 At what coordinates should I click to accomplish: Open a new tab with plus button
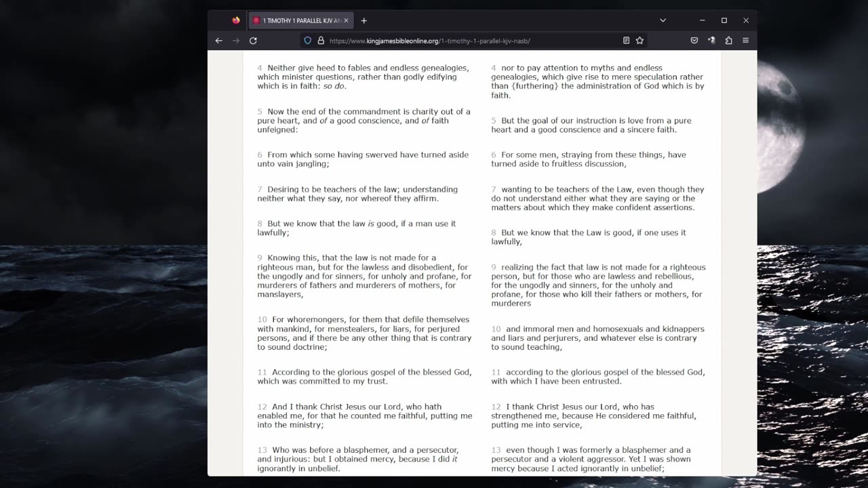pyautogui.click(x=363, y=20)
